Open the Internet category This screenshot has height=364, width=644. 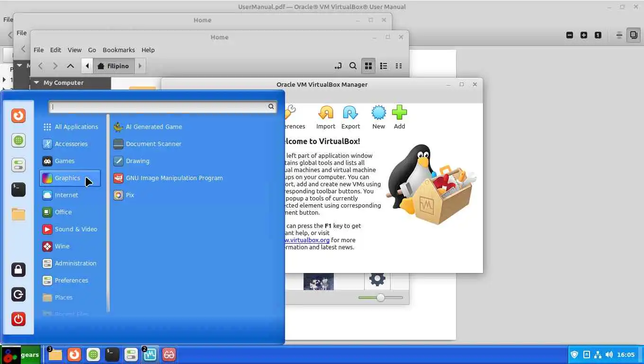click(x=70, y=195)
